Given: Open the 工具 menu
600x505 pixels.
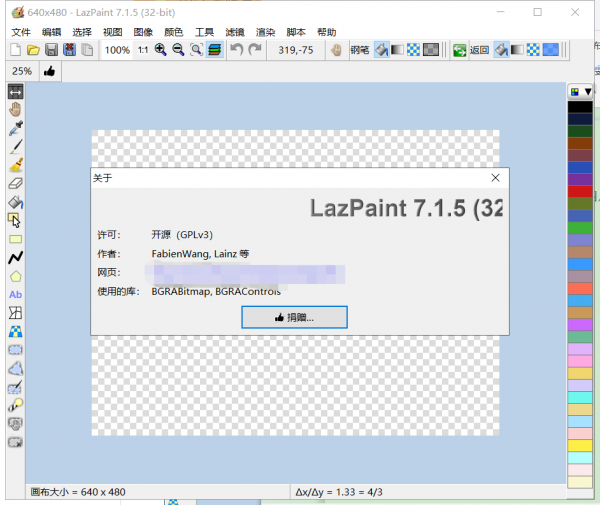Looking at the screenshot, I should (x=204, y=32).
